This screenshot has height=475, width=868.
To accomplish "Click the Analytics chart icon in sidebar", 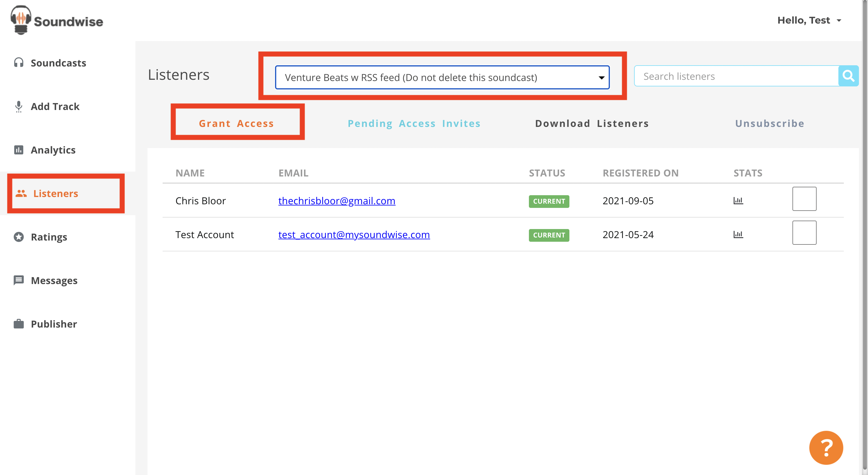I will tap(18, 150).
